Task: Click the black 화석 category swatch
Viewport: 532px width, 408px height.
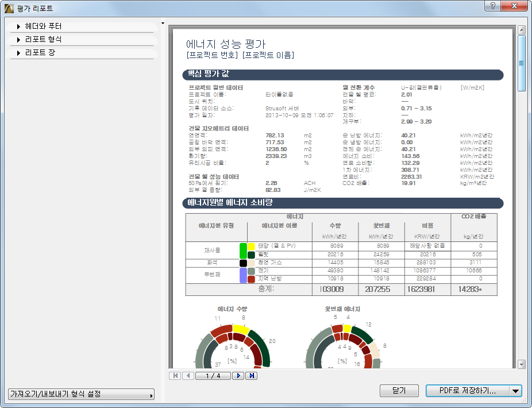Action: point(243,263)
